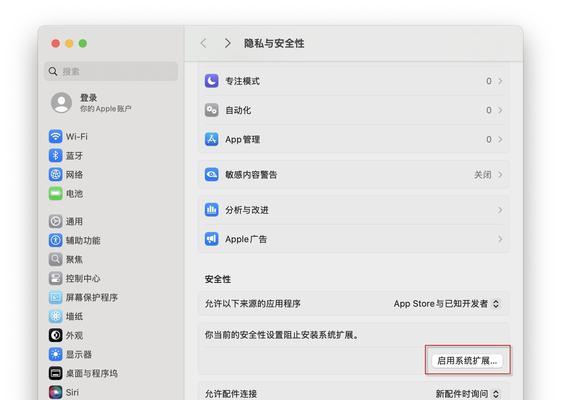Go back with the left arrow
The width and height of the screenshot is (561, 400).
click(x=204, y=43)
